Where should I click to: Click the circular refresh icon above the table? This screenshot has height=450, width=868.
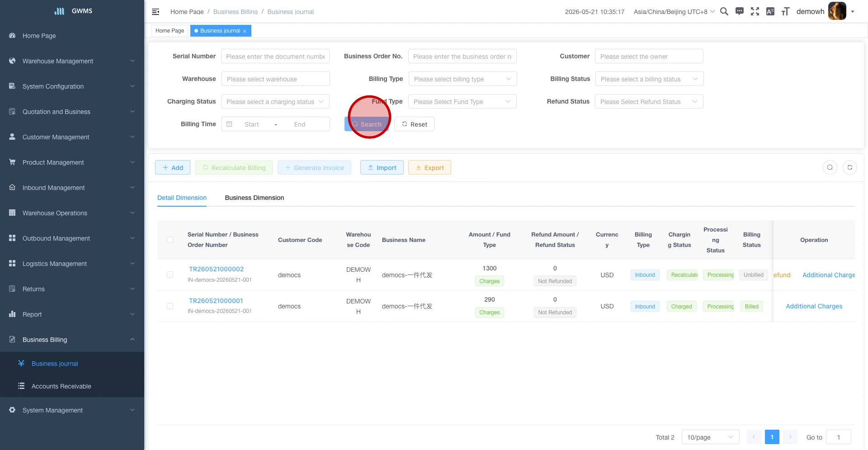pos(850,167)
